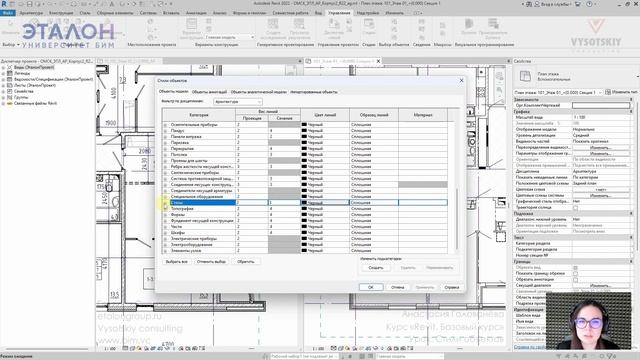This screenshot has width=640, height=360.
Task: Open the Архитектура ribbon tab
Action: pyautogui.click(x=31, y=13)
